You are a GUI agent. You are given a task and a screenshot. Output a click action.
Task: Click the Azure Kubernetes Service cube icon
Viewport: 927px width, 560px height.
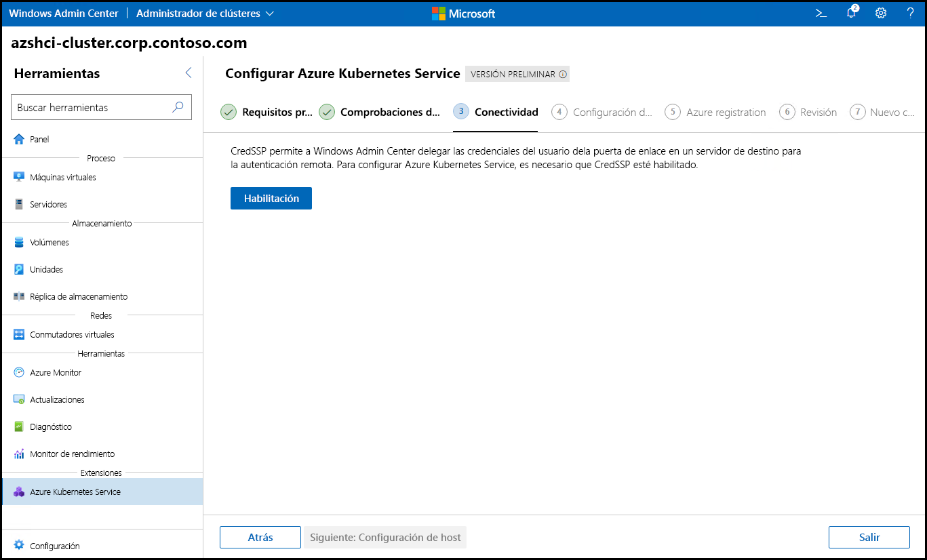[x=19, y=492]
